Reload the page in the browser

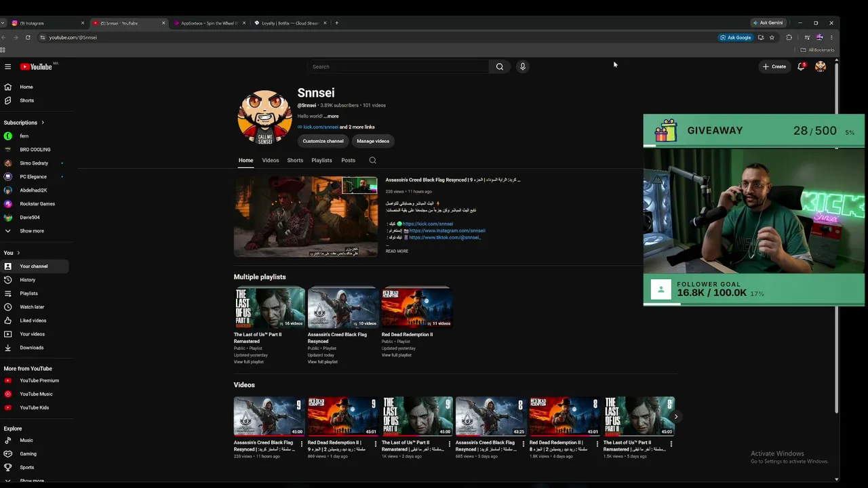(x=28, y=37)
